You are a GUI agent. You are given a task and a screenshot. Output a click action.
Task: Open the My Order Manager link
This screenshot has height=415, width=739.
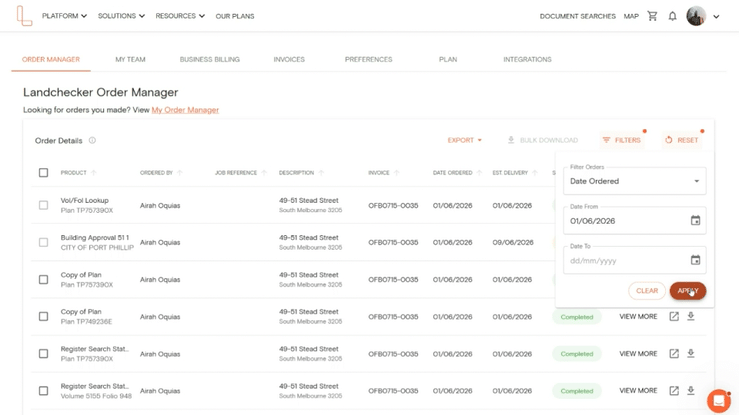coord(185,110)
